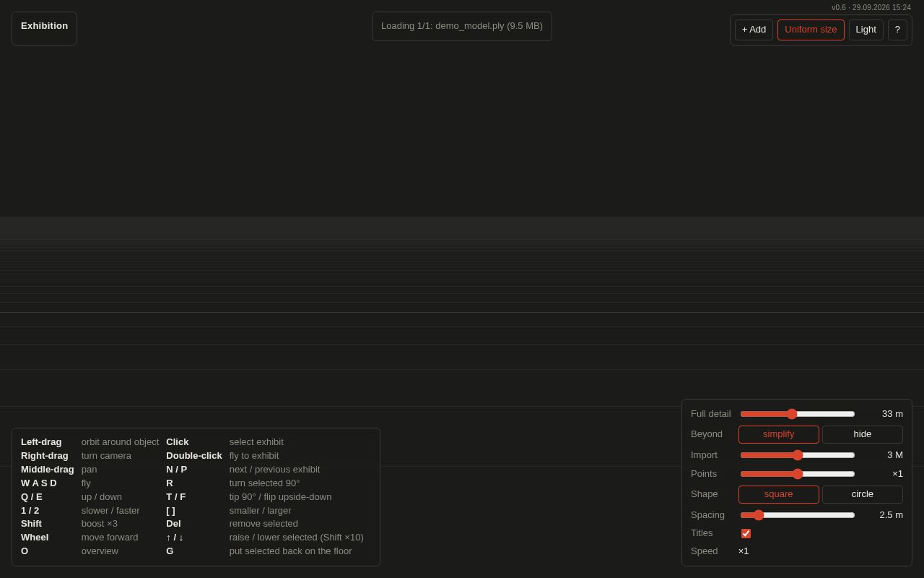
Task: Click the 'remove selected' help text
Action: point(263,524)
